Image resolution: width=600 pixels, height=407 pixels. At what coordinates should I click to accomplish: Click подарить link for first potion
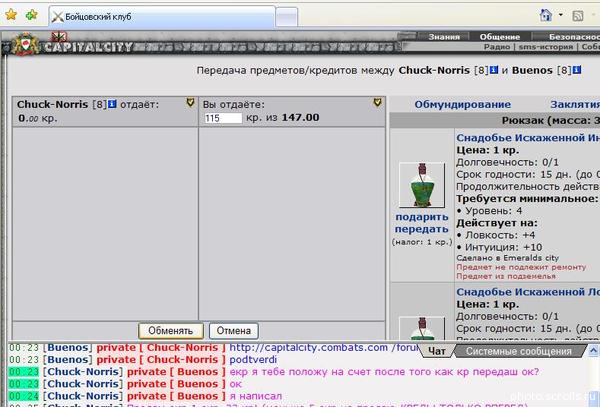coord(422,217)
